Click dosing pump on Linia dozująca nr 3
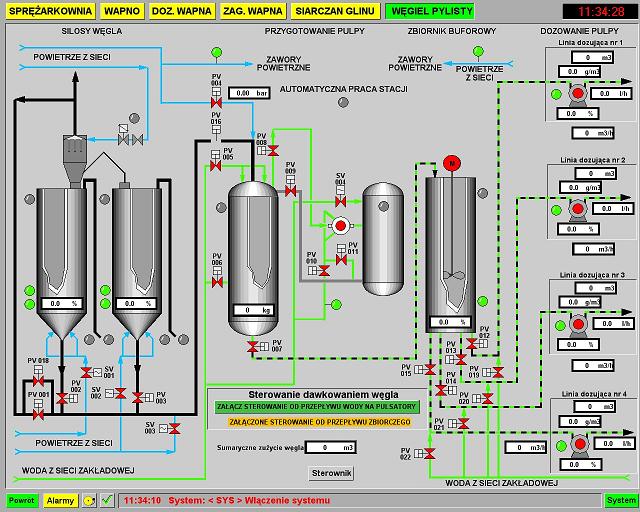Screen dimensions: 640x512 [578, 325]
